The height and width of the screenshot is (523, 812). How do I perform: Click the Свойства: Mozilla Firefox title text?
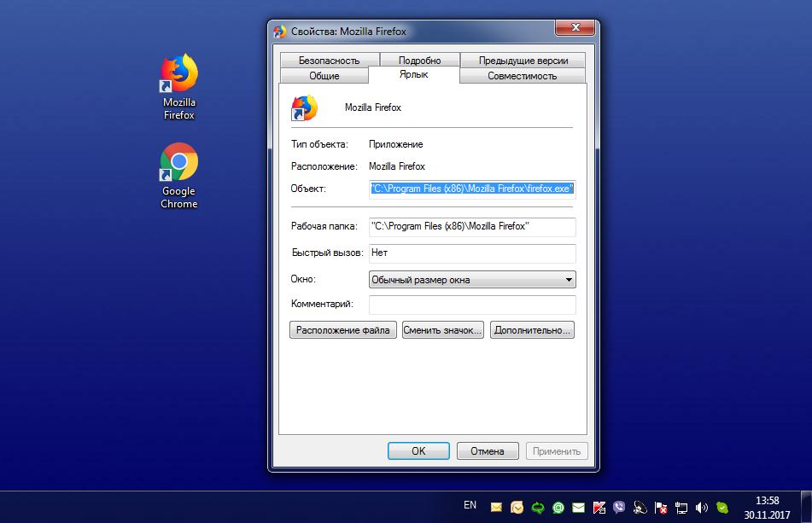pos(348,32)
